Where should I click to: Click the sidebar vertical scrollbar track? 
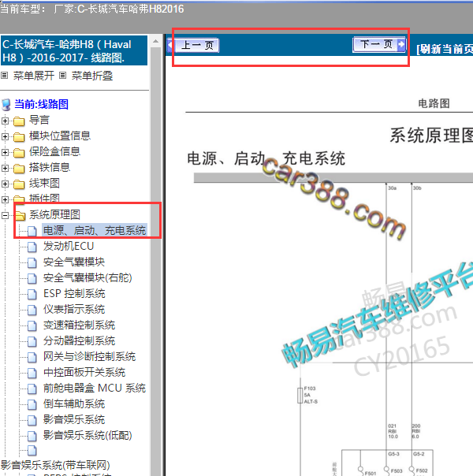[156, 261]
